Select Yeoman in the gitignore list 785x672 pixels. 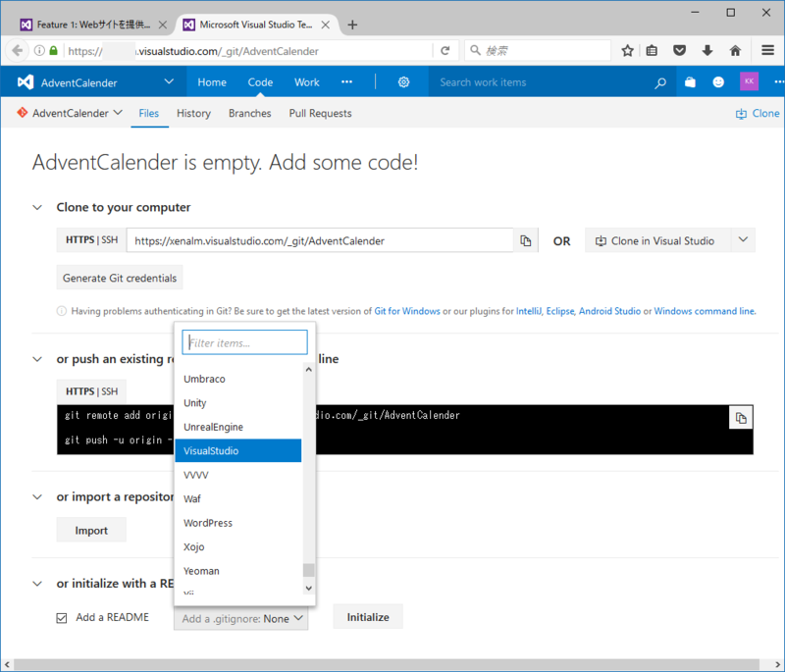click(238, 571)
